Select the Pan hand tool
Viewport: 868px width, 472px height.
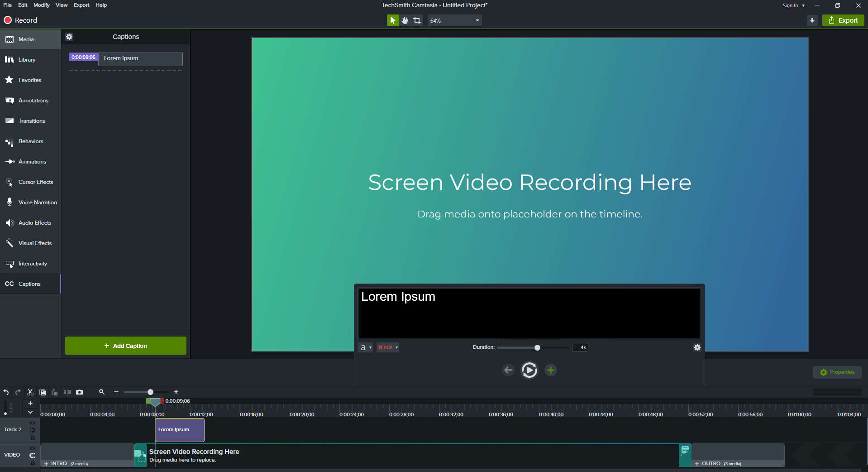point(404,20)
